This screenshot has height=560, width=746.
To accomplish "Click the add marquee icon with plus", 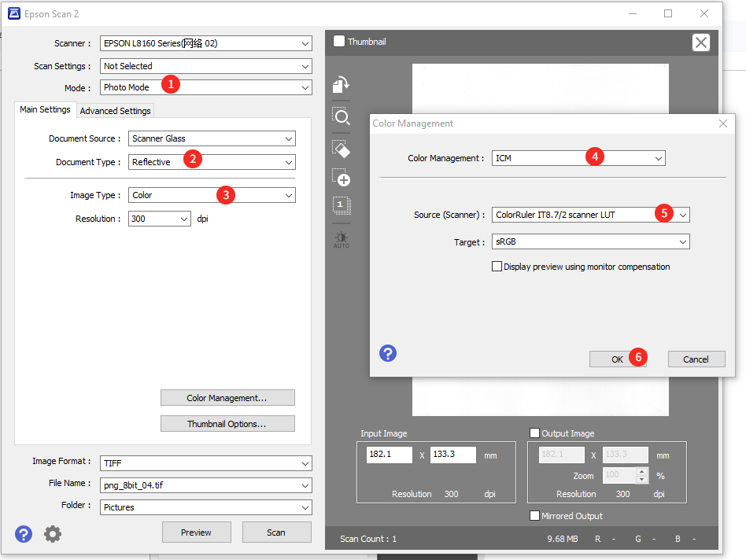I will pos(341,177).
